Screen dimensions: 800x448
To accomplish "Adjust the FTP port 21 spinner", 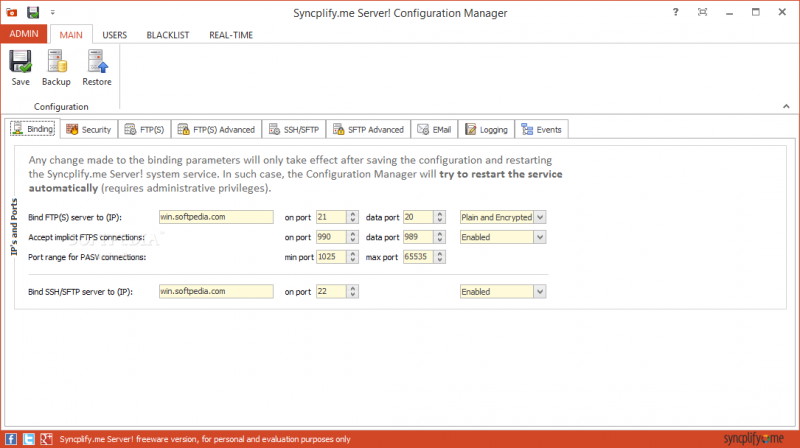I will tap(353, 217).
